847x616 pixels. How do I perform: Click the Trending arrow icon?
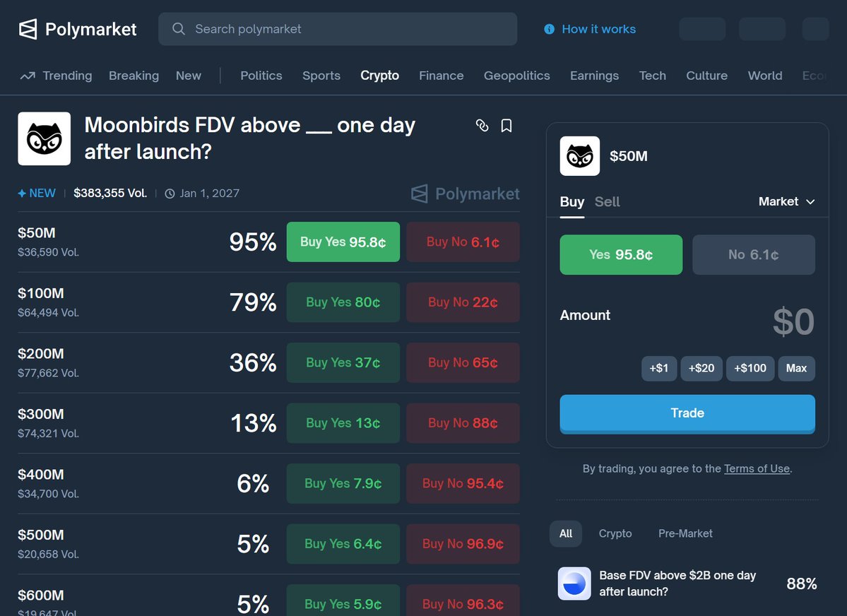click(x=28, y=76)
